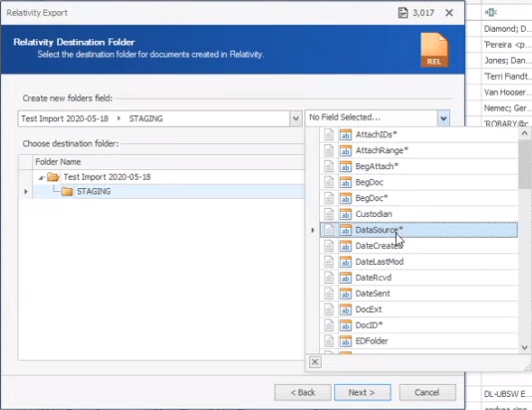This screenshot has width=532, height=410.
Task: Click the Next button
Action: 363,392
